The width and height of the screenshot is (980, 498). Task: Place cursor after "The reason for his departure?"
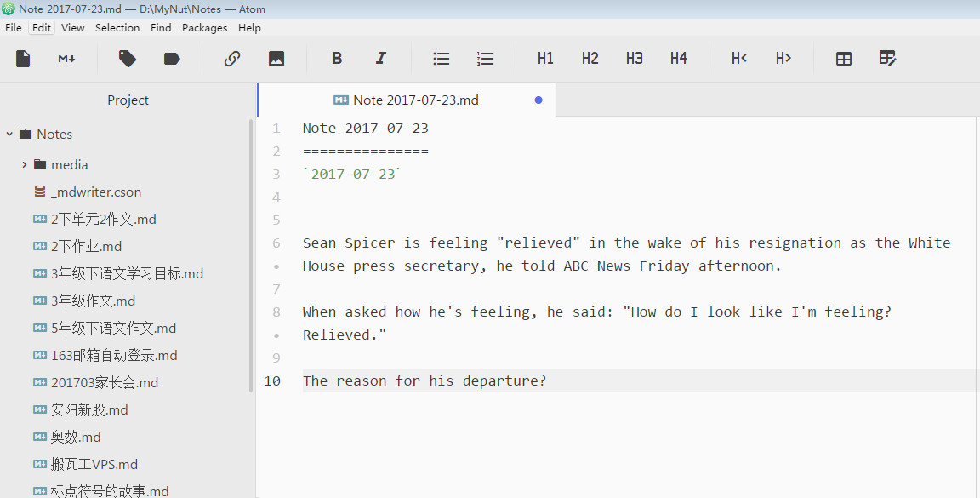pos(548,381)
